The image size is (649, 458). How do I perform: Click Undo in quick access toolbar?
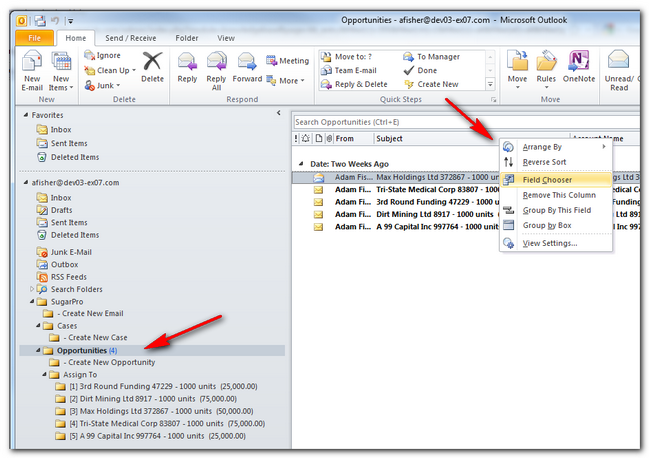55,20
